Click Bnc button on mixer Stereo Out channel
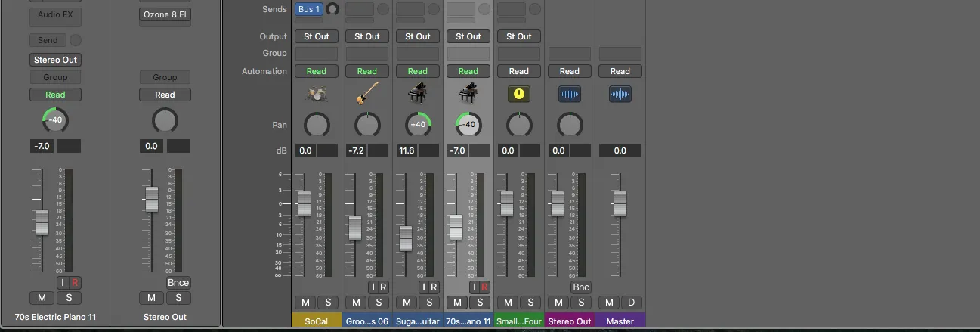The image size is (980, 332). coord(581,287)
